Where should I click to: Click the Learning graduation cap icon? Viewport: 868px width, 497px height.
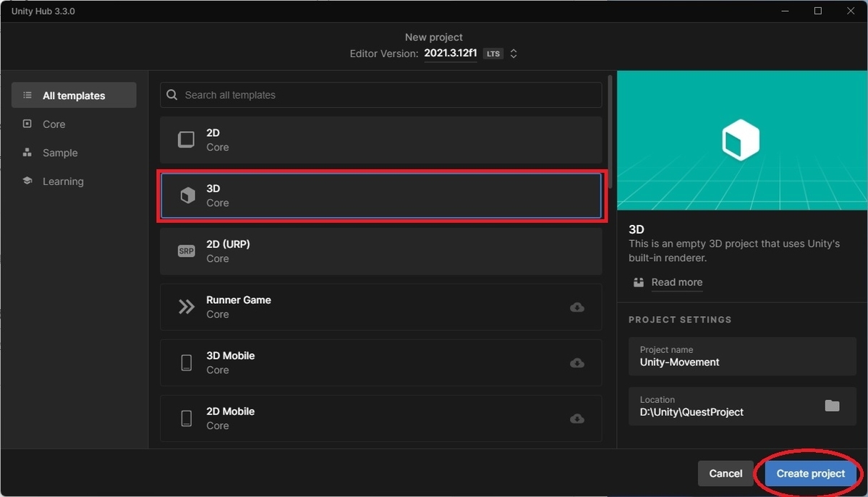click(x=27, y=181)
